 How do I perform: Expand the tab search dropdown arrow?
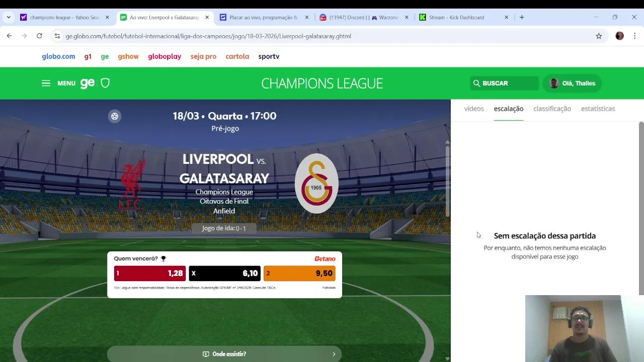pos(9,17)
